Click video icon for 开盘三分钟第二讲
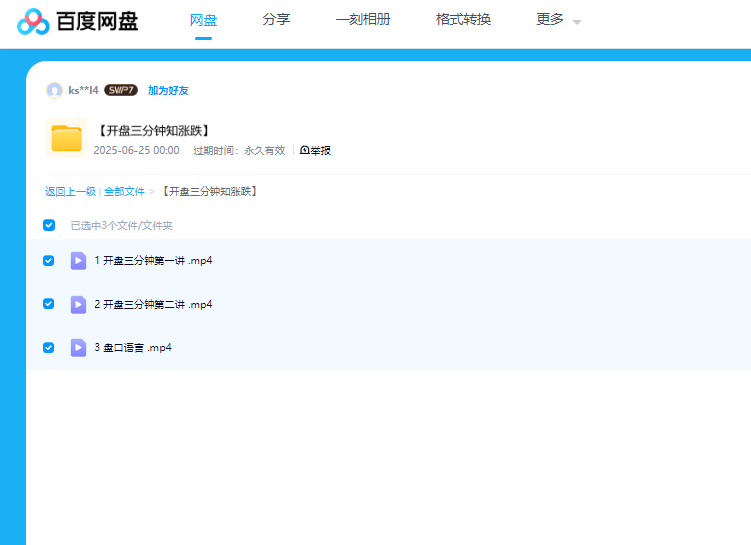Image resolution: width=751 pixels, height=545 pixels. [x=78, y=304]
